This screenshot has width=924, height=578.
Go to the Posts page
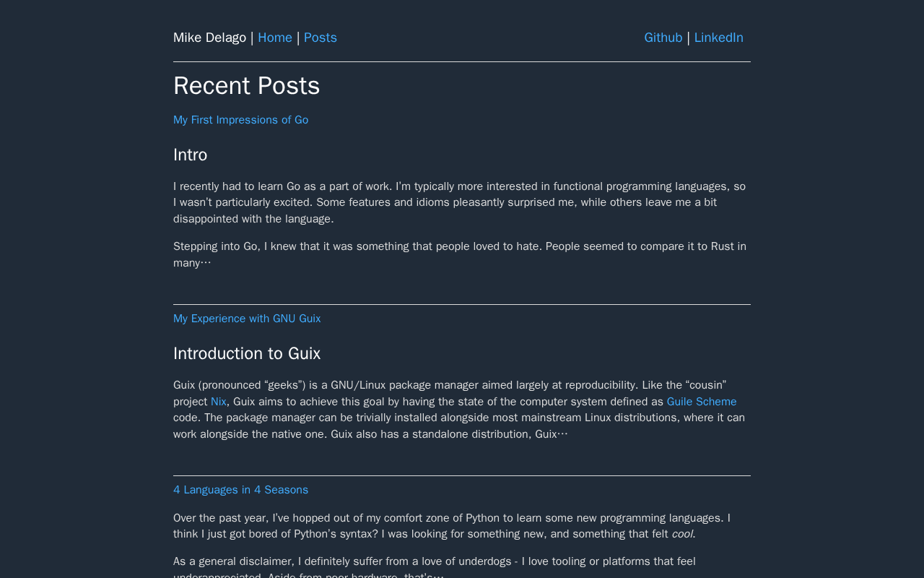pos(321,38)
